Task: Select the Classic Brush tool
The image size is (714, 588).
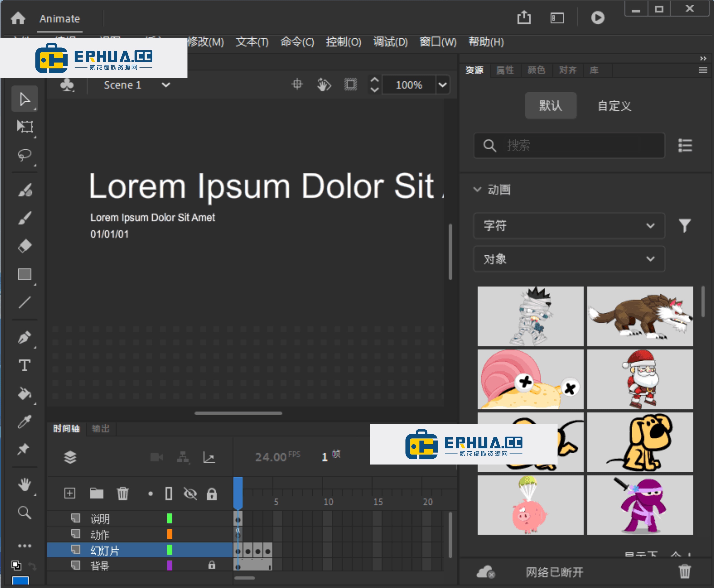Action: [25, 218]
